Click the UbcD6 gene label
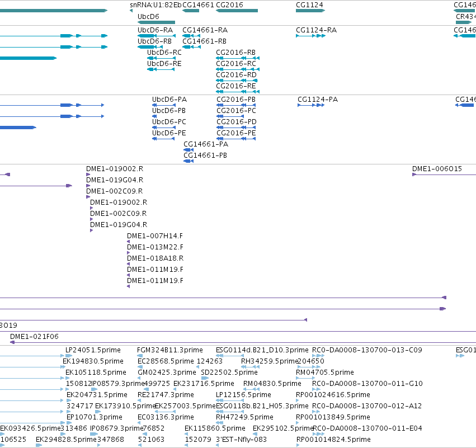This screenshot has width=476, height=448. tap(148, 17)
